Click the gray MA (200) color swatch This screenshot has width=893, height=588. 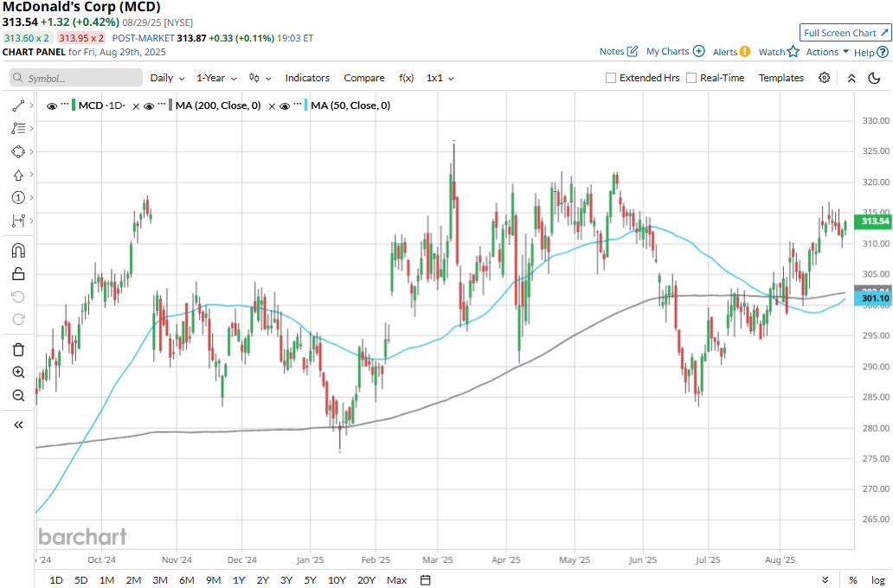click(x=170, y=105)
